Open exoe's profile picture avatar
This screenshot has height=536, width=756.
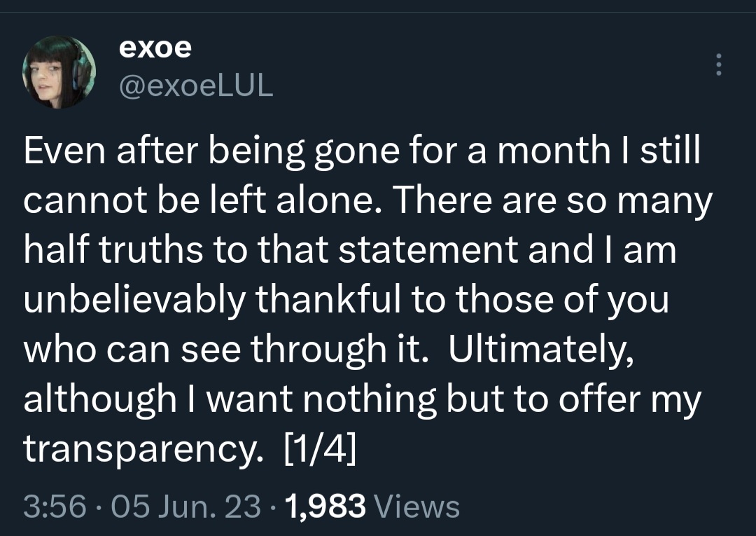(59, 72)
